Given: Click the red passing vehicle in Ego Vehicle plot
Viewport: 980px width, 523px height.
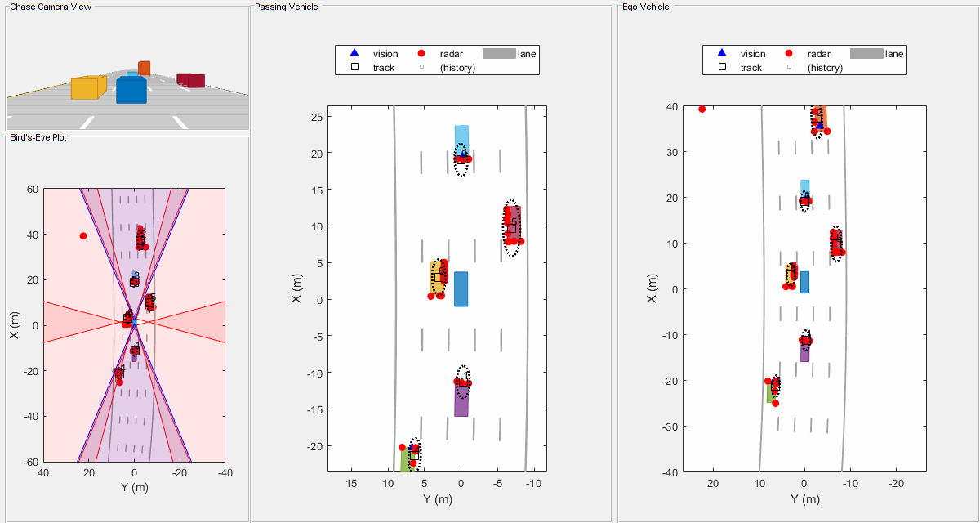Looking at the screenshot, I should 835,243.
